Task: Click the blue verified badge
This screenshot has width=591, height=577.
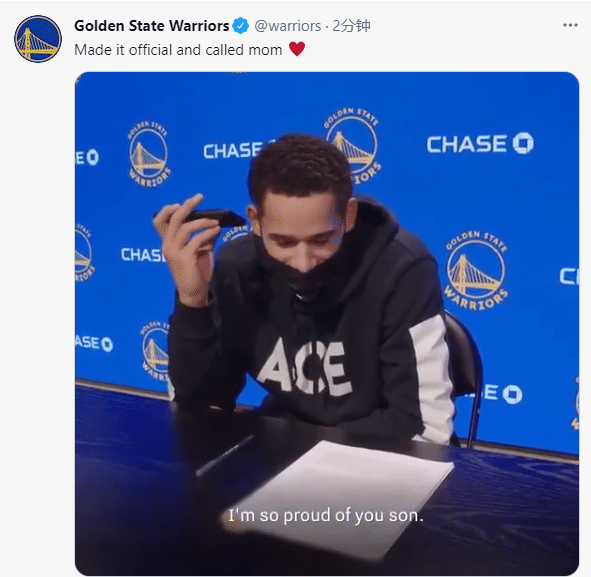Action: 240,26
